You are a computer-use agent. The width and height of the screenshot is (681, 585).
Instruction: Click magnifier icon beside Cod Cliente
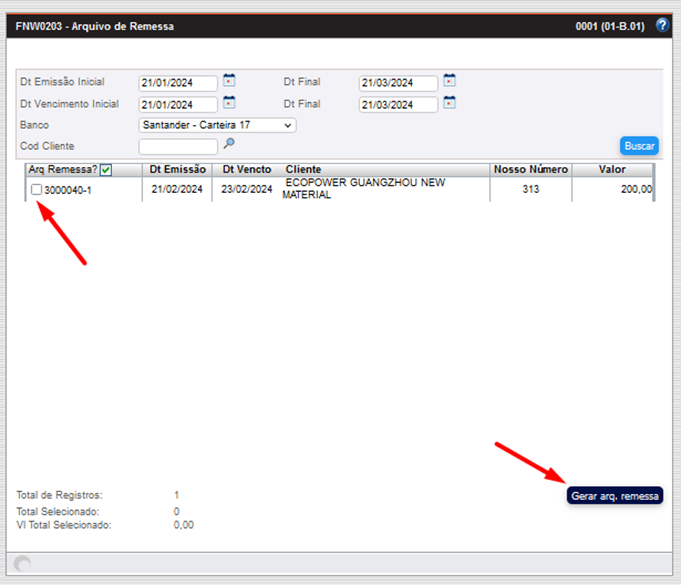229,144
